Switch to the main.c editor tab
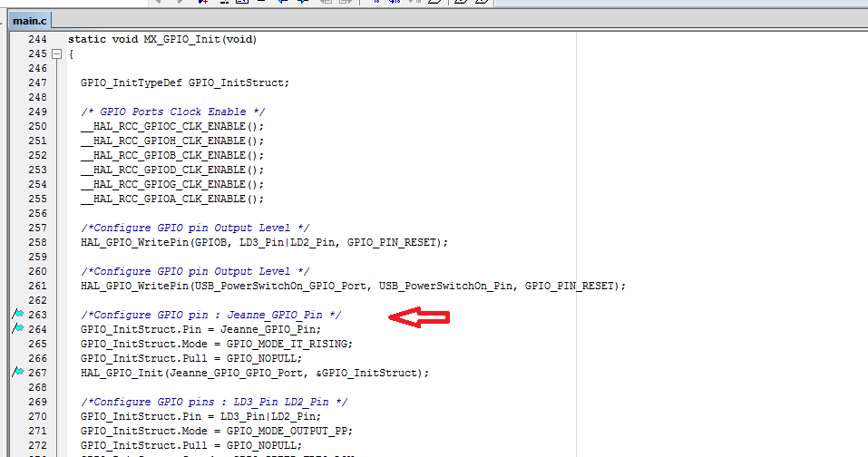Viewport: 868px width, 457px height. (30, 21)
